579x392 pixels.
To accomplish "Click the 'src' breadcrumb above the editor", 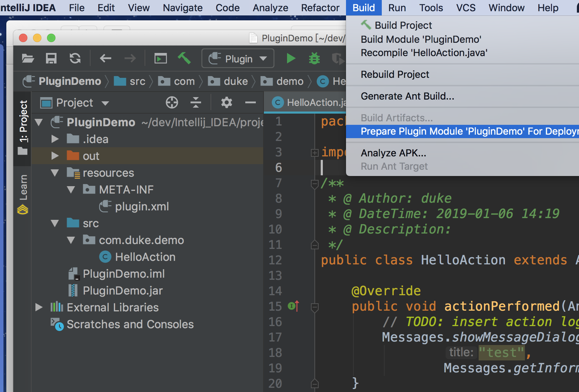I will pyautogui.click(x=137, y=81).
